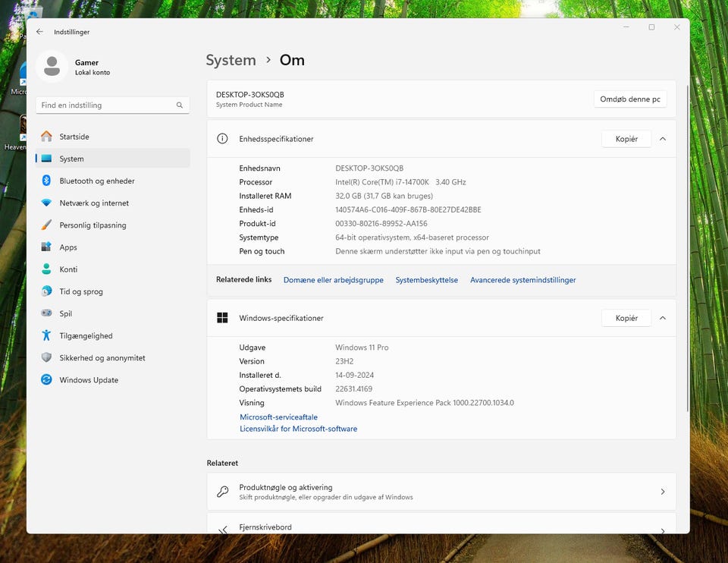Open the Microsoft-serviceaftale link
The image size is (728, 563).
pyautogui.click(x=278, y=417)
